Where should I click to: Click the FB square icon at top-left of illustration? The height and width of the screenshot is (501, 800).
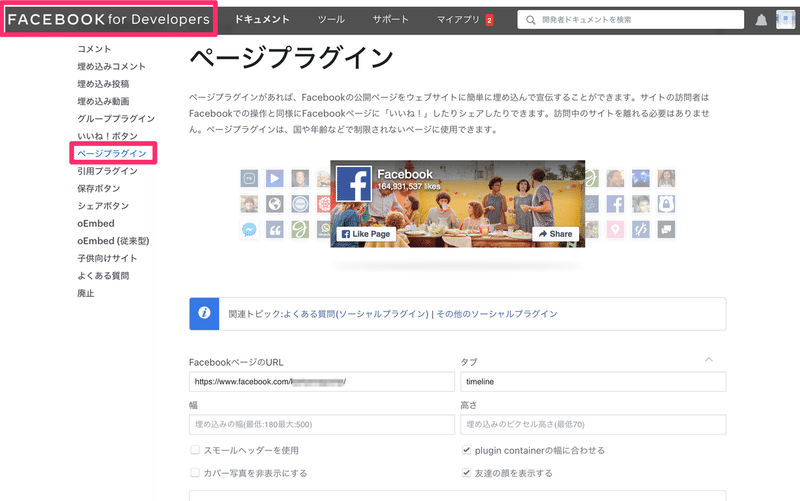(x=249, y=178)
